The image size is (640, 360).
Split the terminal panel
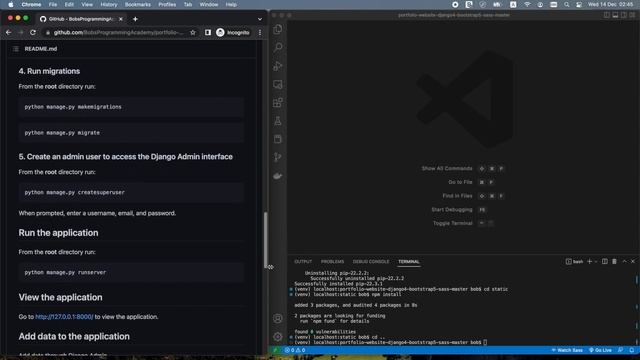click(604, 261)
